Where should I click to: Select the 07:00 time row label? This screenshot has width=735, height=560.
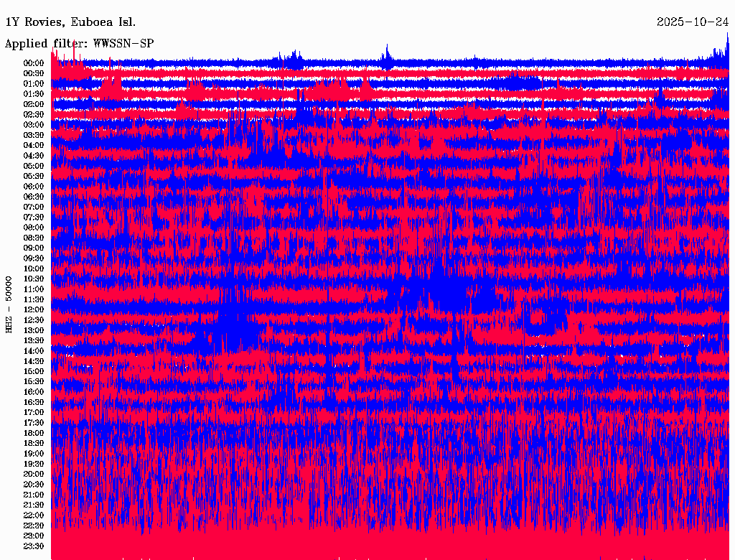(x=34, y=207)
